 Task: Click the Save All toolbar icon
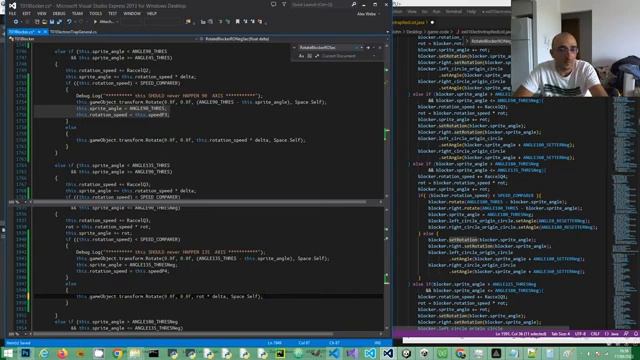pyautogui.click(x=60, y=22)
